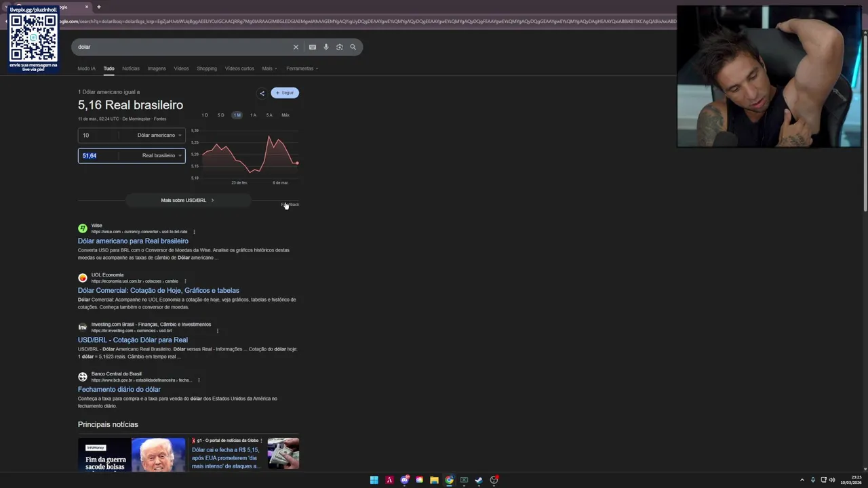The height and width of the screenshot is (488, 868).
Task: Open g1 news 'Dólar cai e fecha a R$ 5,15'
Action: (226, 457)
